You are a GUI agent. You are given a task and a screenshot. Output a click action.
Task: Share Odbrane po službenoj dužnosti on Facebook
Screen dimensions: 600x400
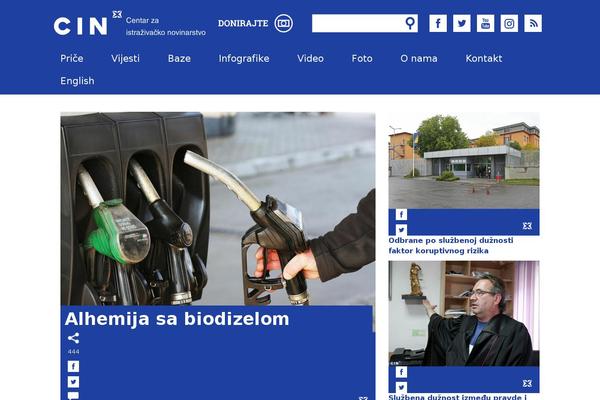[401, 214]
